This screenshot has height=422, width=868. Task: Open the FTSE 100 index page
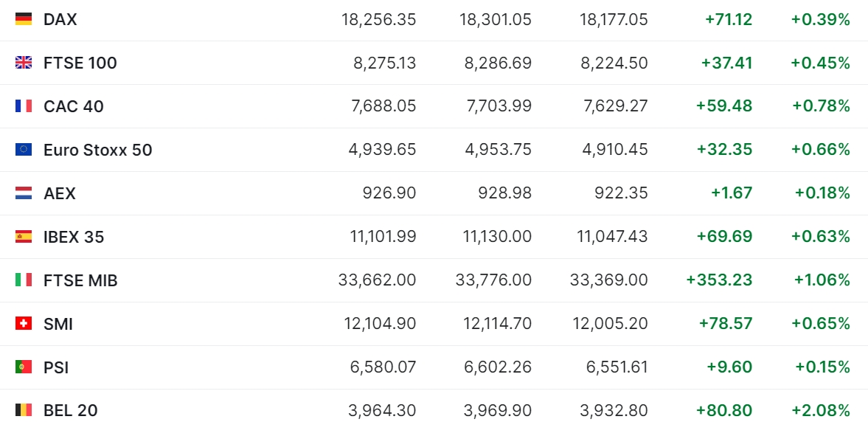(x=80, y=63)
